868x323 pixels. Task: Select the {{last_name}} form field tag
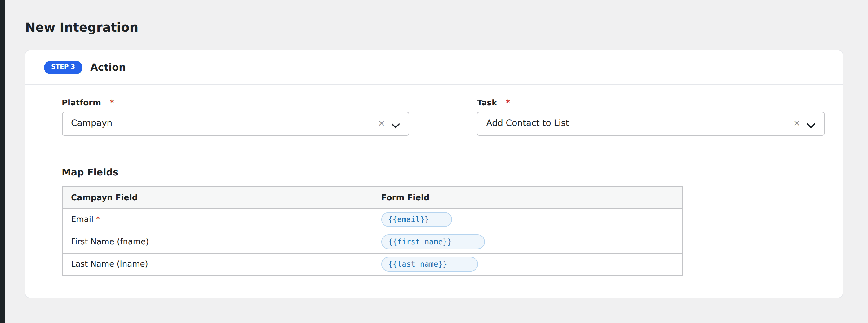click(x=430, y=264)
